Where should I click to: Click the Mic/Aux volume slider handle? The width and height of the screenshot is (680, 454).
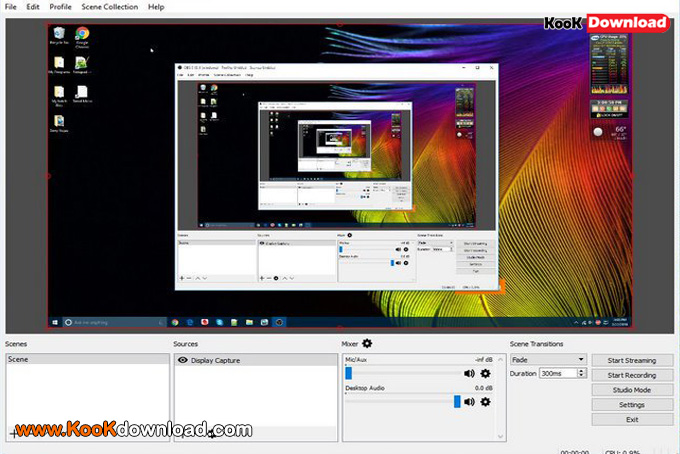pos(349,373)
